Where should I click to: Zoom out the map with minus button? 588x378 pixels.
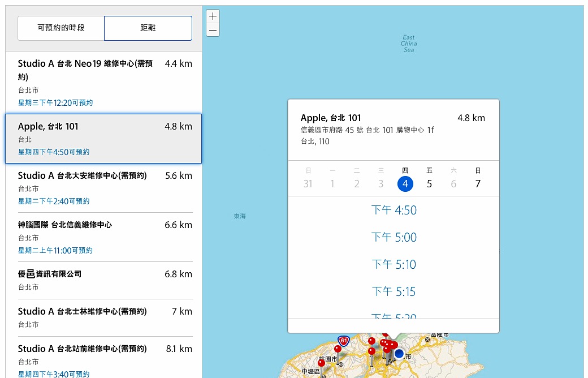[213, 30]
